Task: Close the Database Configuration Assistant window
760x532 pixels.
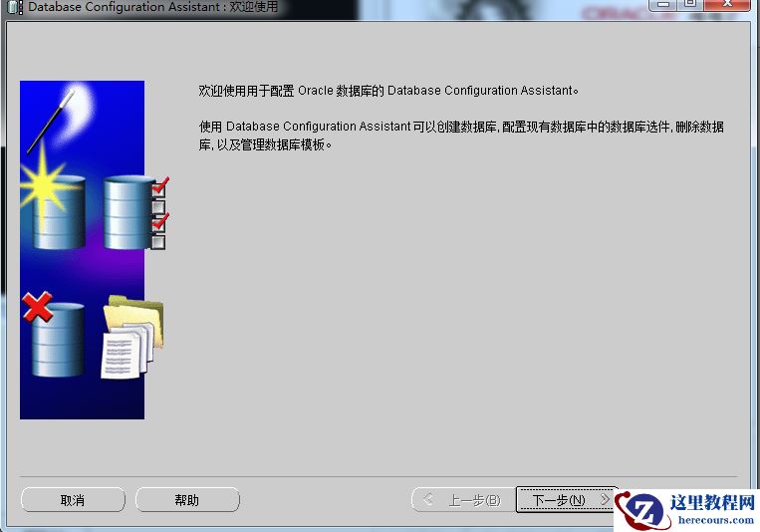Action: pos(726,4)
